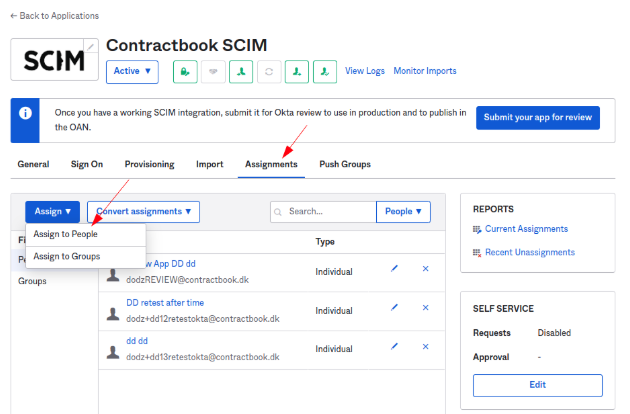Remove the DD retest after time assignment

pyautogui.click(x=425, y=308)
